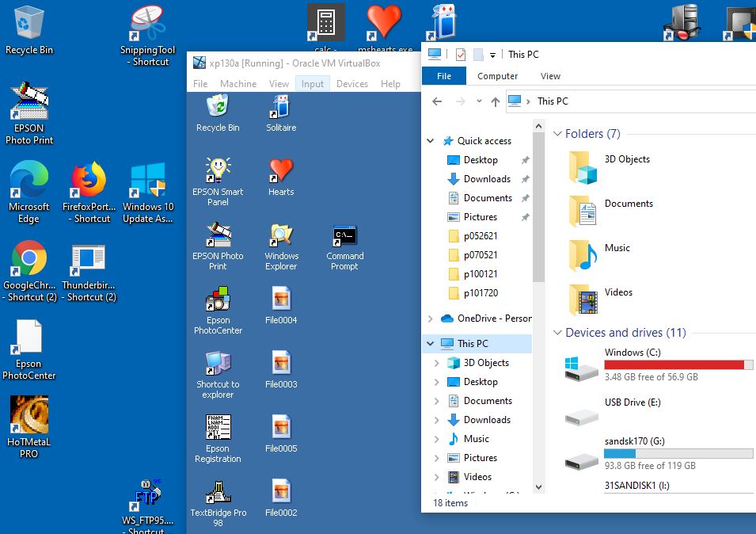756x534 pixels.
Task: Select Shortcut to explorer in the VM
Action: coord(218,374)
